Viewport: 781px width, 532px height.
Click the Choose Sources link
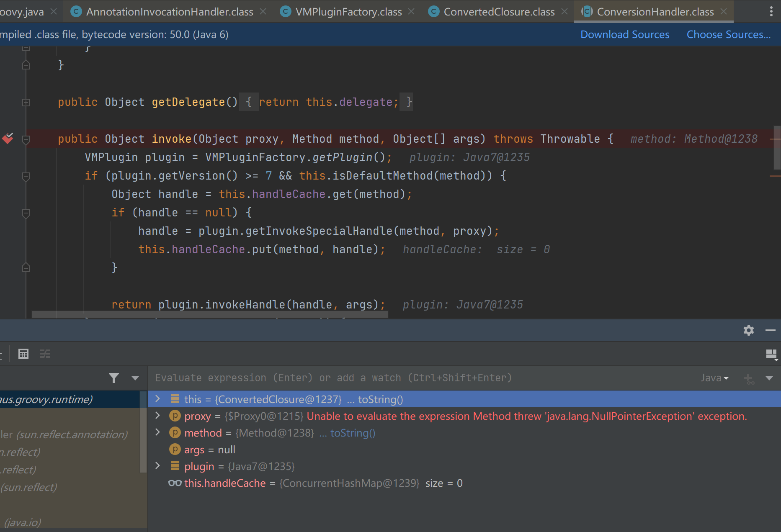(728, 35)
